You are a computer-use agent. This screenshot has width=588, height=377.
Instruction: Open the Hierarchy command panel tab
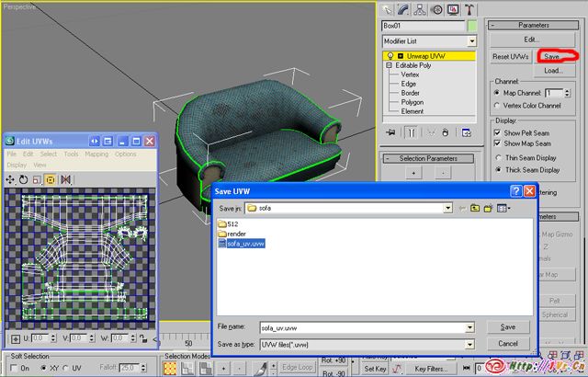point(419,9)
